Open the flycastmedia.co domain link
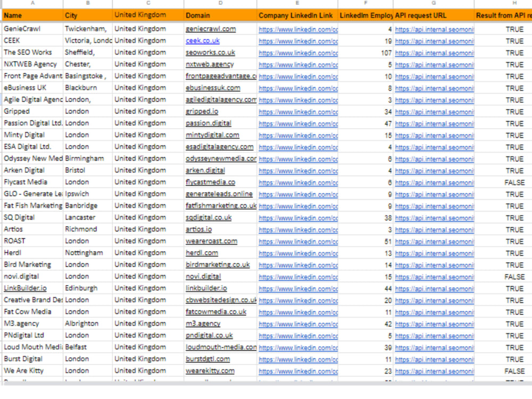The image size is (532, 399). tap(210, 182)
